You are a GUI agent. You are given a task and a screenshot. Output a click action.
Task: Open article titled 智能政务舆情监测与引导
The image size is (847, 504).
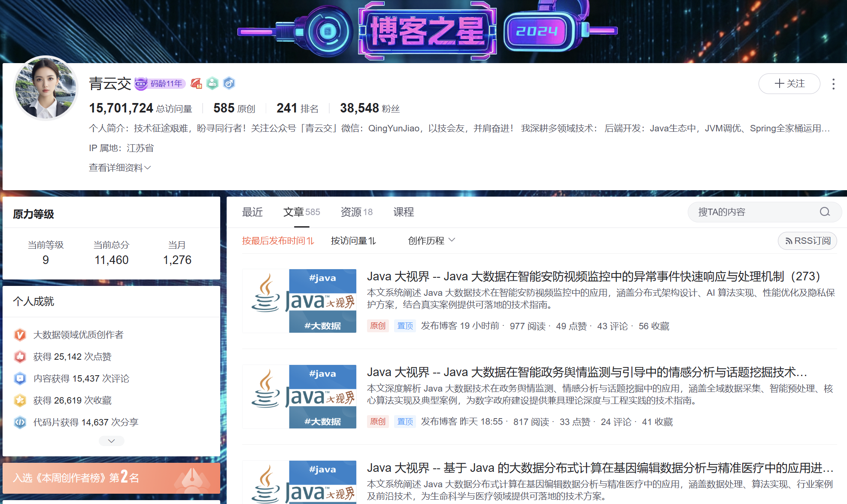pyautogui.click(x=587, y=372)
